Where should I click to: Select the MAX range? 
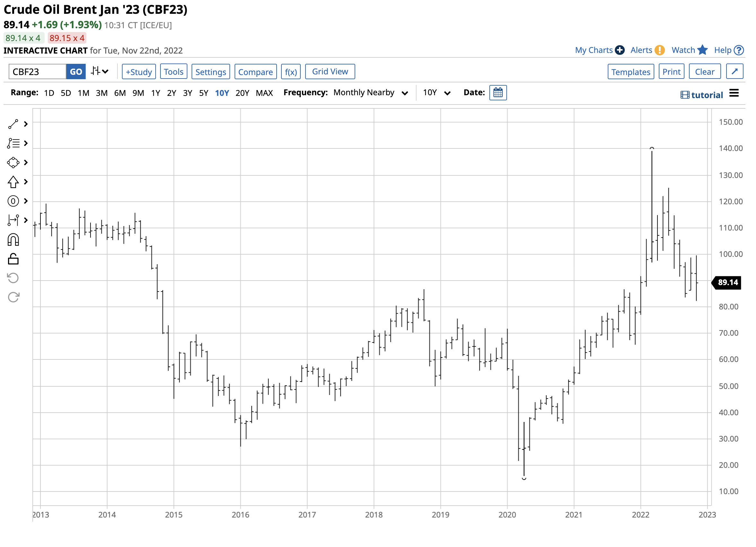265,93
